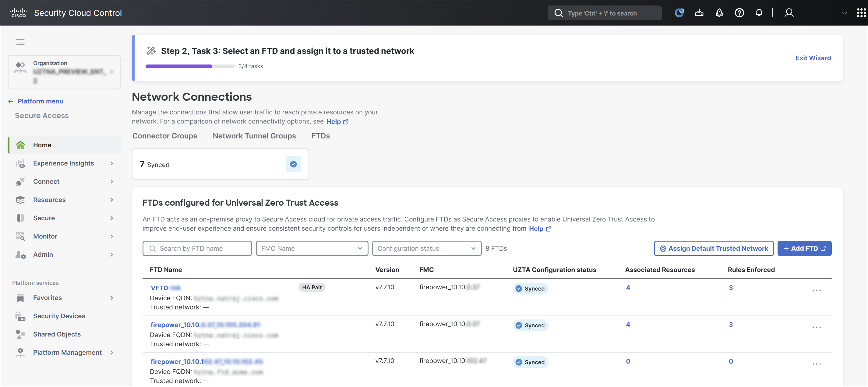Click the 7 Synced summary card
Screen dimensions: 868x387
[x=221, y=164]
